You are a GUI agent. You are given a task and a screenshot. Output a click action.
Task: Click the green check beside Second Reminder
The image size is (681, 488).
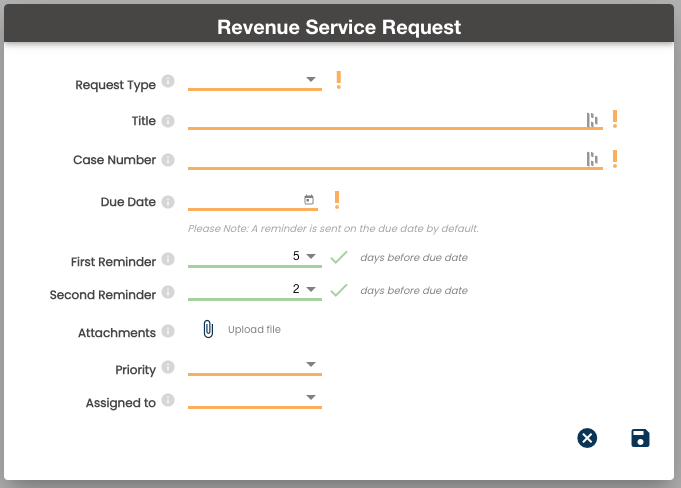tap(339, 290)
